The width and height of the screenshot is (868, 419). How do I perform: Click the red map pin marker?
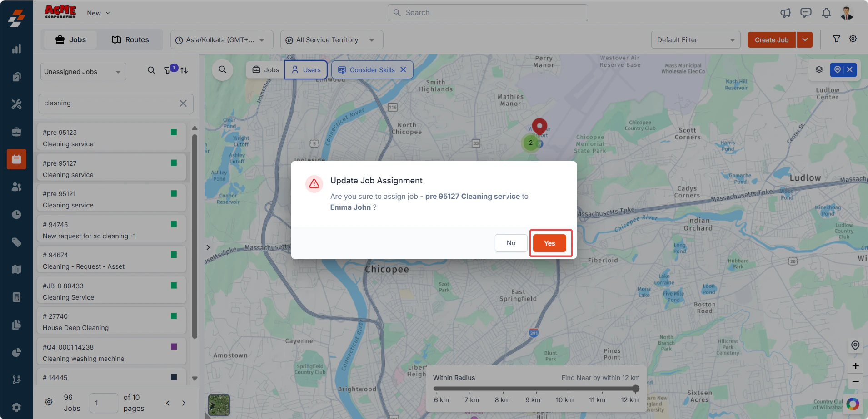click(x=539, y=126)
